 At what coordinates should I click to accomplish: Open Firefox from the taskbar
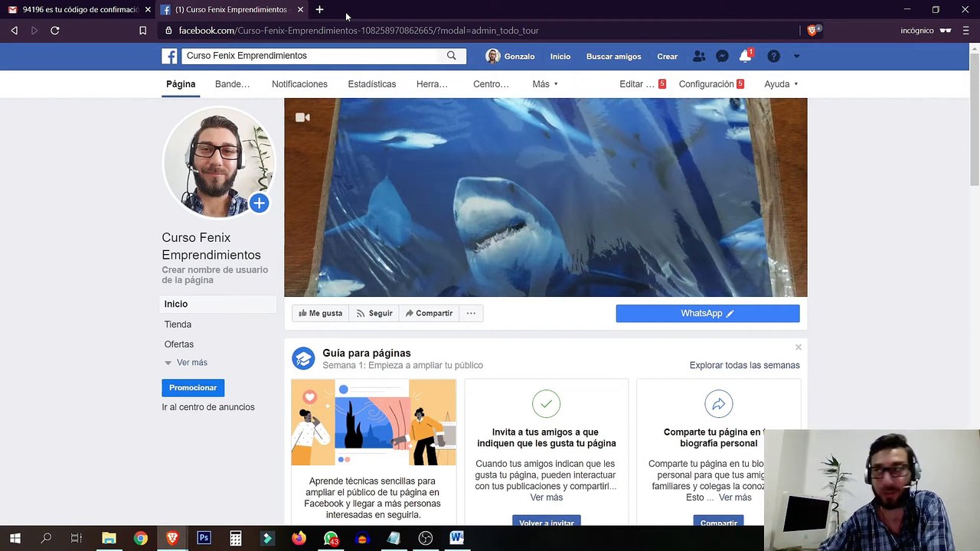[299, 538]
